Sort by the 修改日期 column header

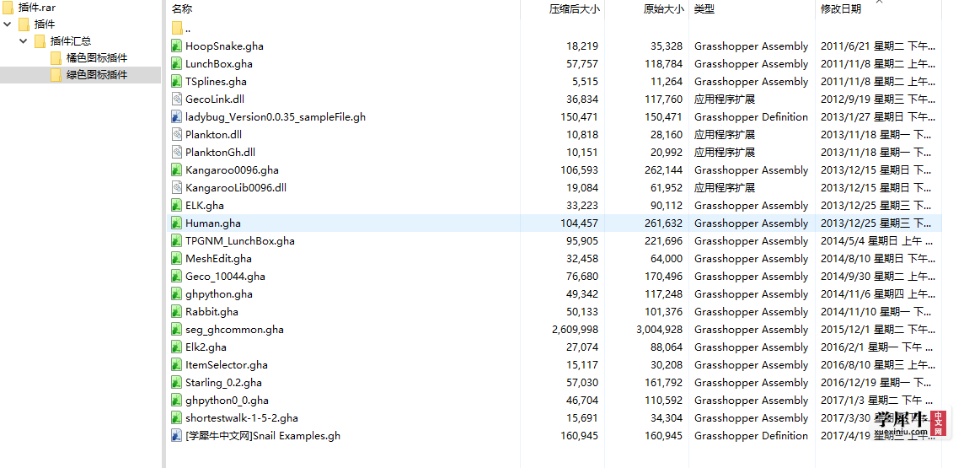click(841, 8)
